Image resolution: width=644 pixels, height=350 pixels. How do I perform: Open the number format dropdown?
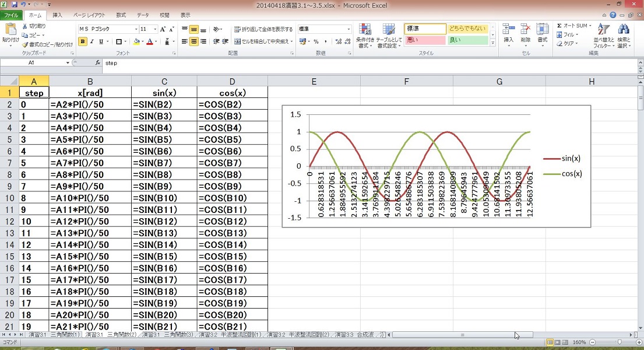[349, 29]
